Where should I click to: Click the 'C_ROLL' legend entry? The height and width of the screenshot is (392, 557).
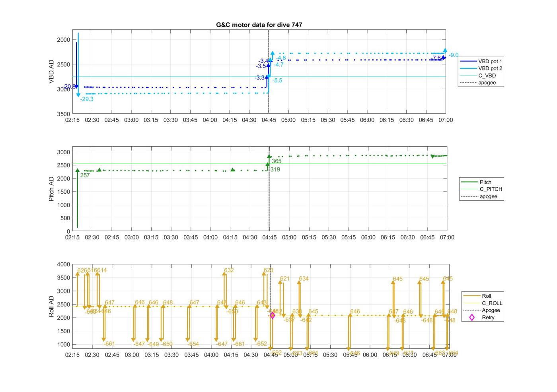[483, 303]
